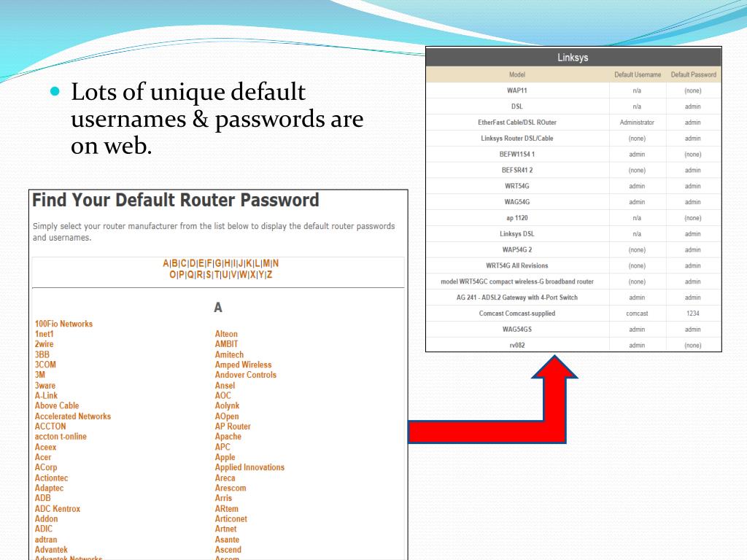Image resolution: width=747 pixels, height=560 pixels.
Task: Open the AOC manufacturer link
Action: (x=223, y=396)
